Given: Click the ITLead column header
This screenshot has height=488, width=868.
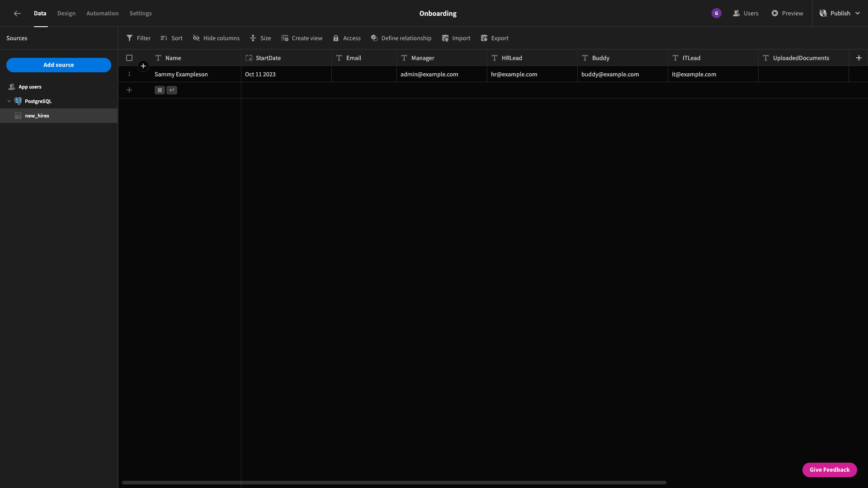Looking at the screenshot, I should (x=713, y=58).
